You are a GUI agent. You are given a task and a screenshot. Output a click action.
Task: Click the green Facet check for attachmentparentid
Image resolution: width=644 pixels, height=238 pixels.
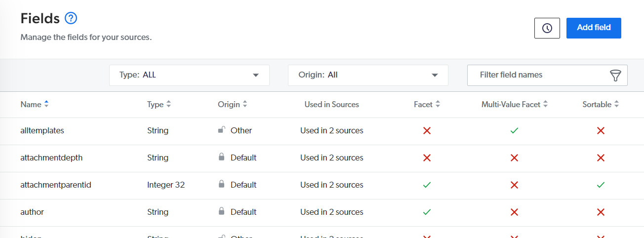tap(427, 185)
